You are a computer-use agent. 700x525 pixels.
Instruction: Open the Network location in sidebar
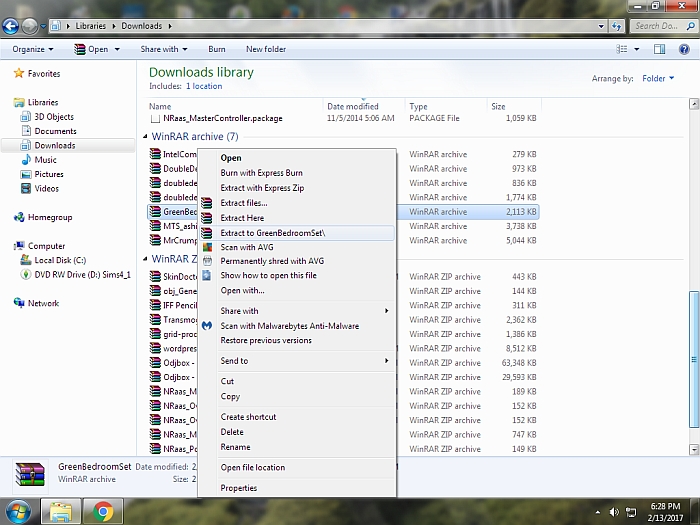coord(43,303)
